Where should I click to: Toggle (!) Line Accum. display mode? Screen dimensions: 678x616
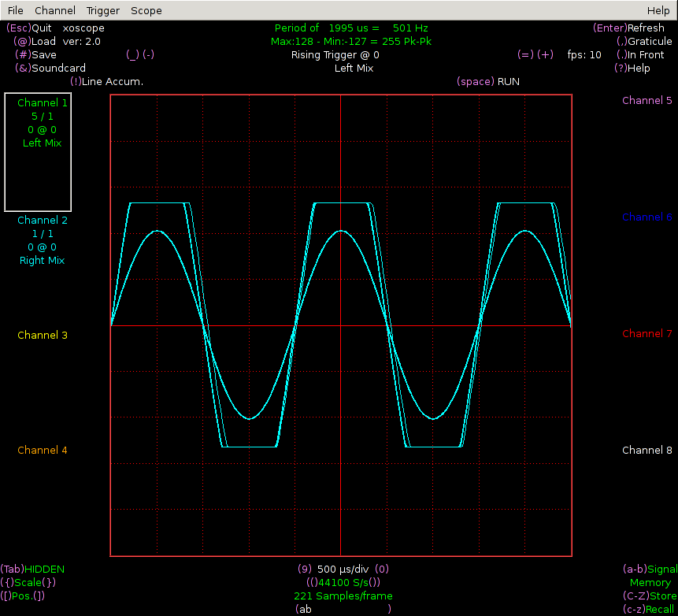[x=106, y=82]
